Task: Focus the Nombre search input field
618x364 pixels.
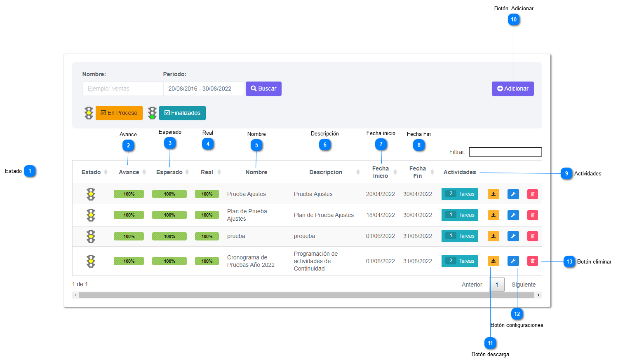Action: (123, 89)
